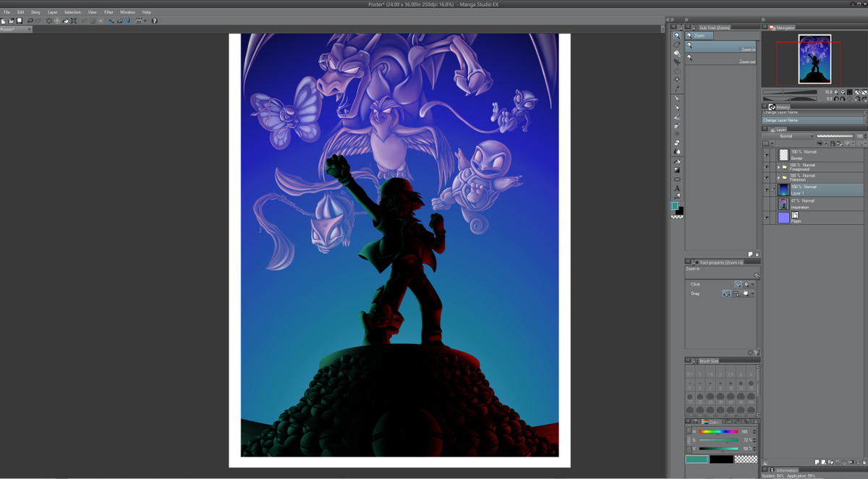Hide the Border layer with its eye
This screenshot has width=868, height=479.
pos(767,155)
